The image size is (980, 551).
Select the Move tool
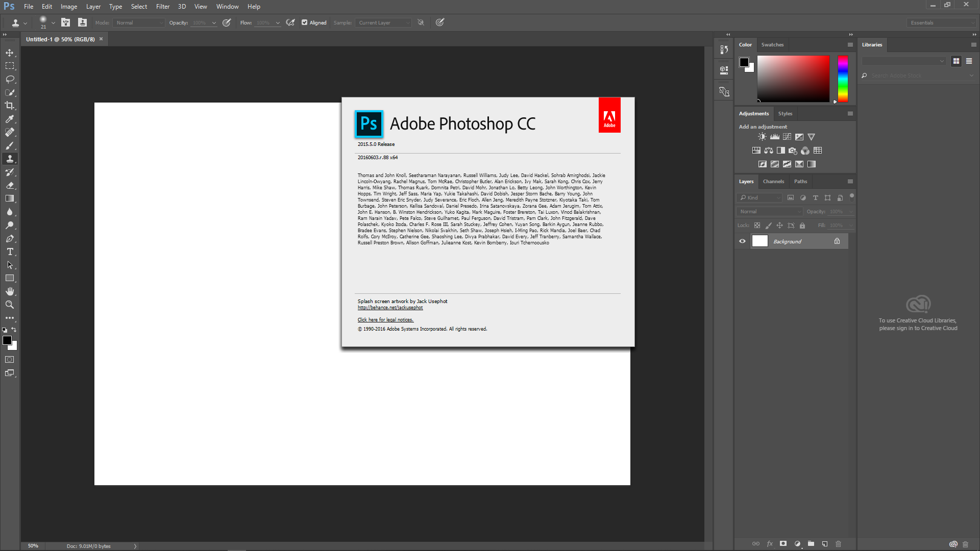(x=10, y=53)
